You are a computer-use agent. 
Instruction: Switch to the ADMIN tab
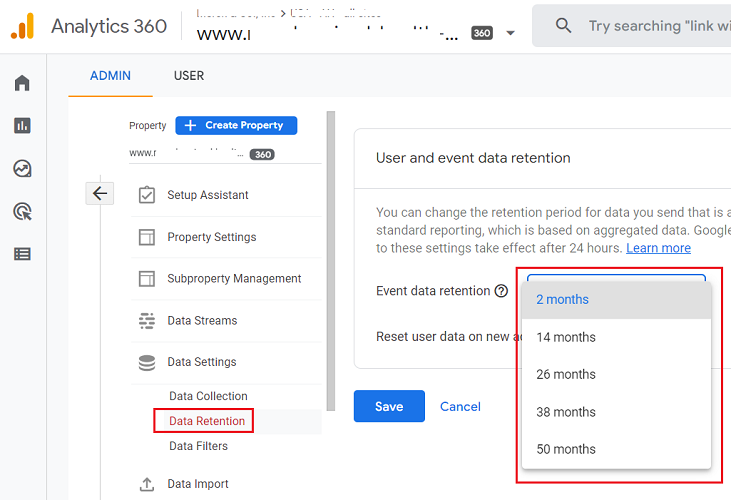pyautogui.click(x=110, y=75)
